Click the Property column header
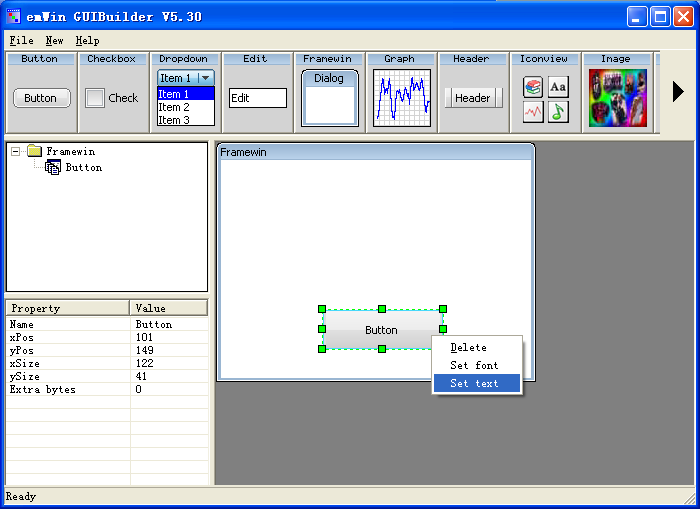This screenshot has width=700, height=509. (x=67, y=308)
